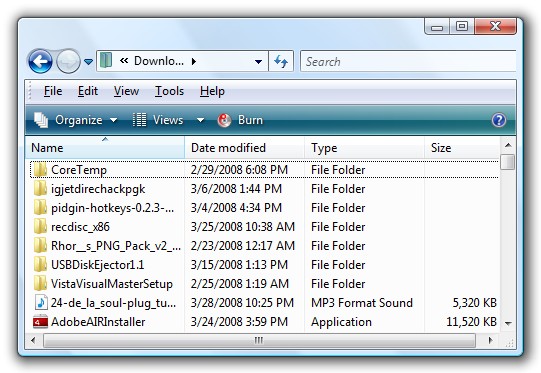Click the Rhor__s_PNG_Pack_v2 folder name
541x373 pixels.
pos(116,246)
